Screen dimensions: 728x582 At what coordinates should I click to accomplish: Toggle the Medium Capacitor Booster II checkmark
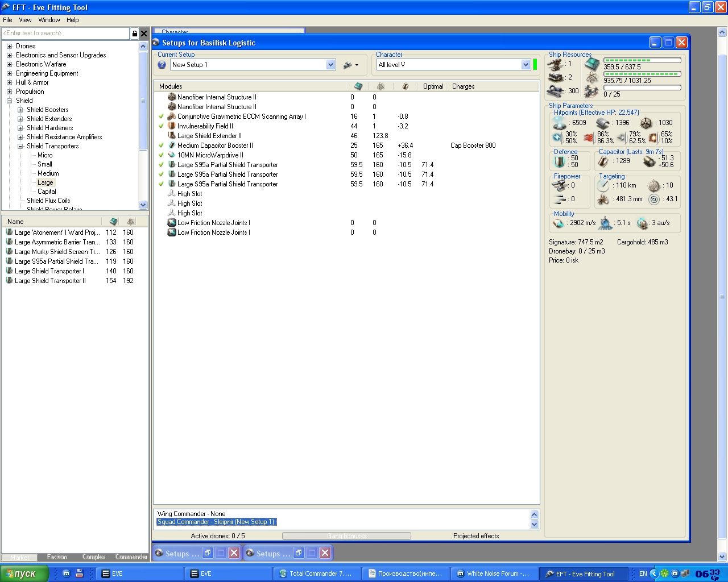(x=162, y=145)
